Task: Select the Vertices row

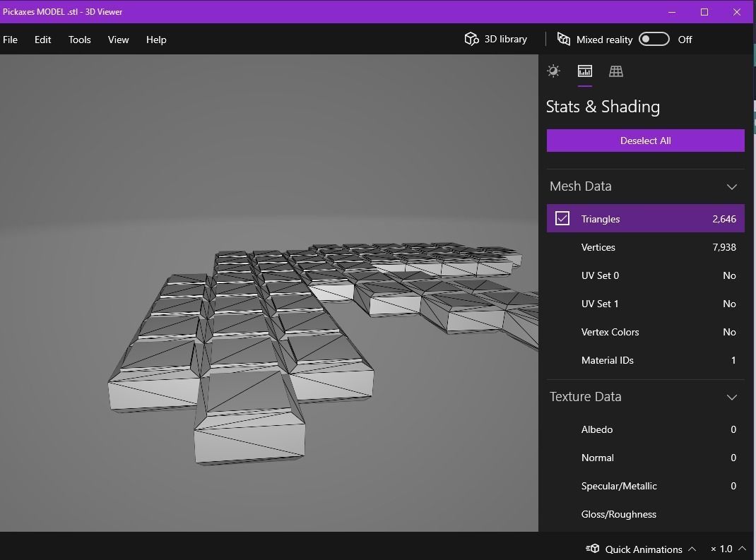Action: [x=645, y=247]
